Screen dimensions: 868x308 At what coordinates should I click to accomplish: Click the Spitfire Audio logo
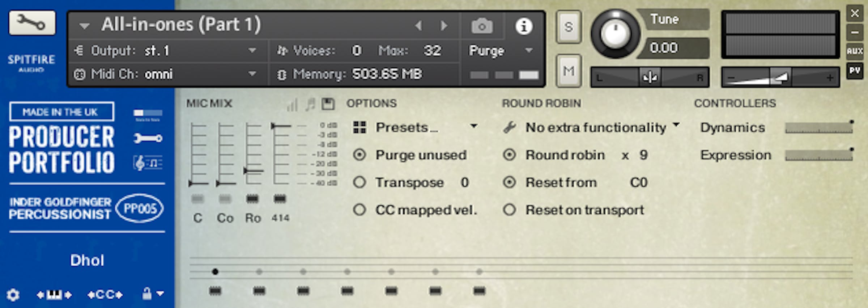(x=31, y=63)
